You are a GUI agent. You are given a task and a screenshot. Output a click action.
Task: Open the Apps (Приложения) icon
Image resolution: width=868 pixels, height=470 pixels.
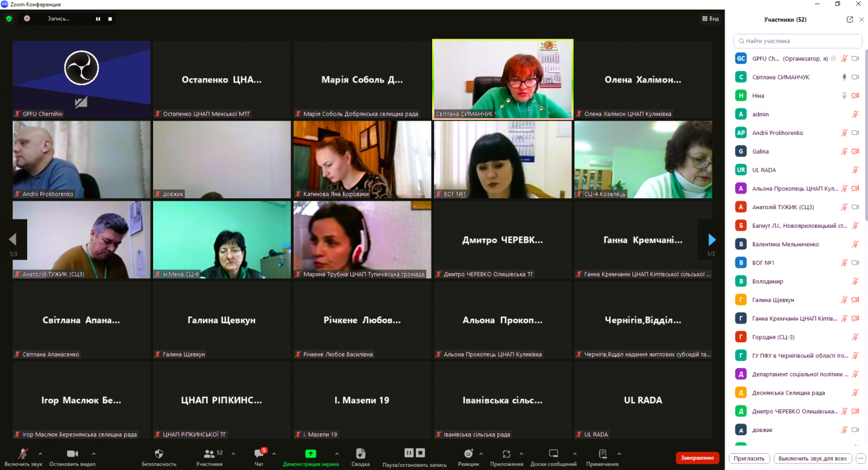[x=506, y=454]
